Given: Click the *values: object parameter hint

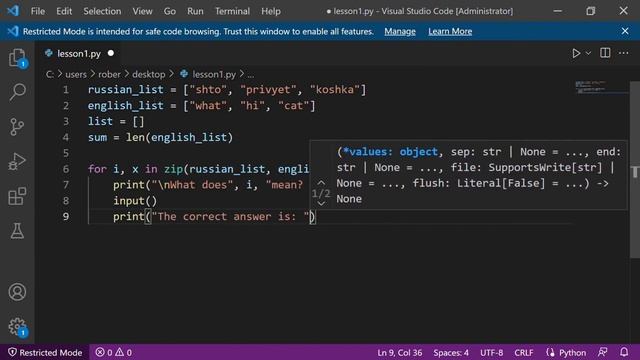Looking at the screenshot, I should pos(390,152).
